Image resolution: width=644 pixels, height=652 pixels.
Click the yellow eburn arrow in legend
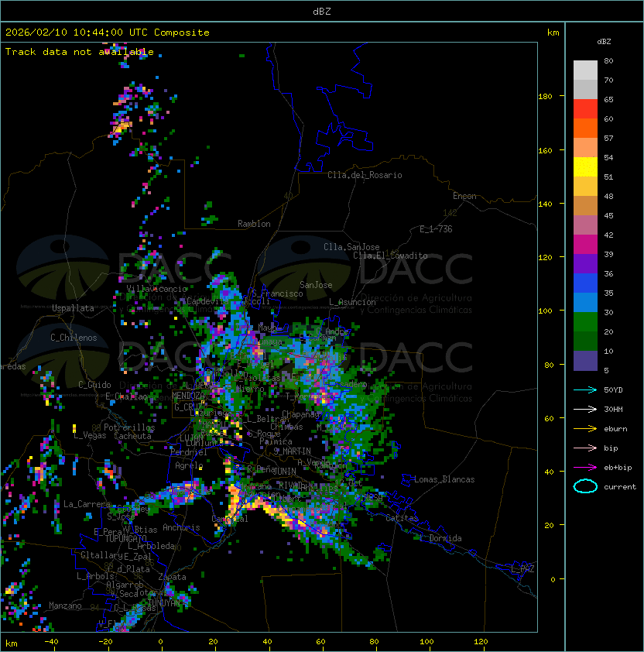pos(585,429)
